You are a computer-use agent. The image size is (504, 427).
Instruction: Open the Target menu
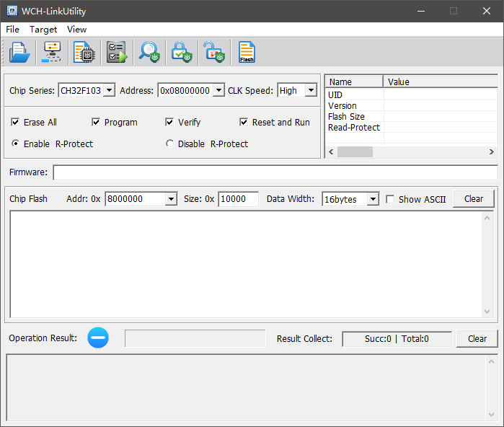click(43, 30)
